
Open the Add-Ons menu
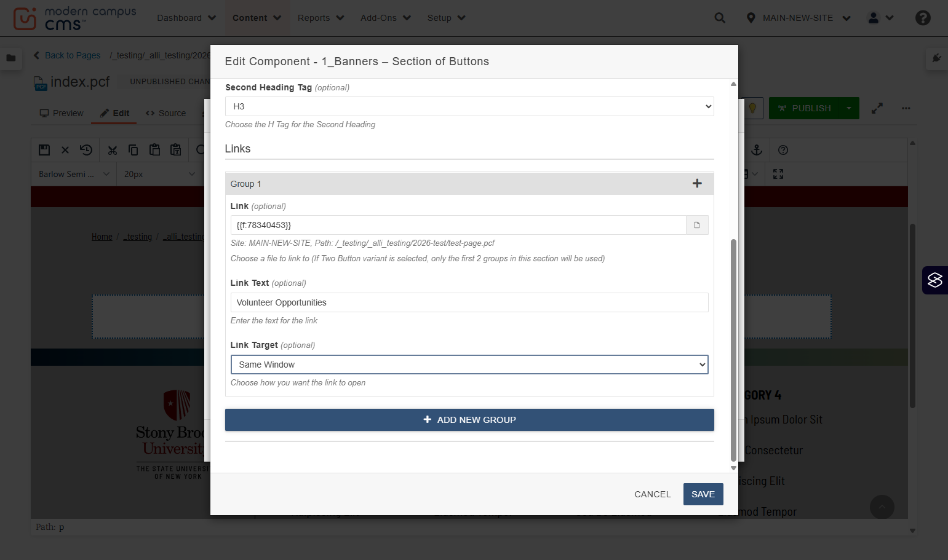(386, 18)
